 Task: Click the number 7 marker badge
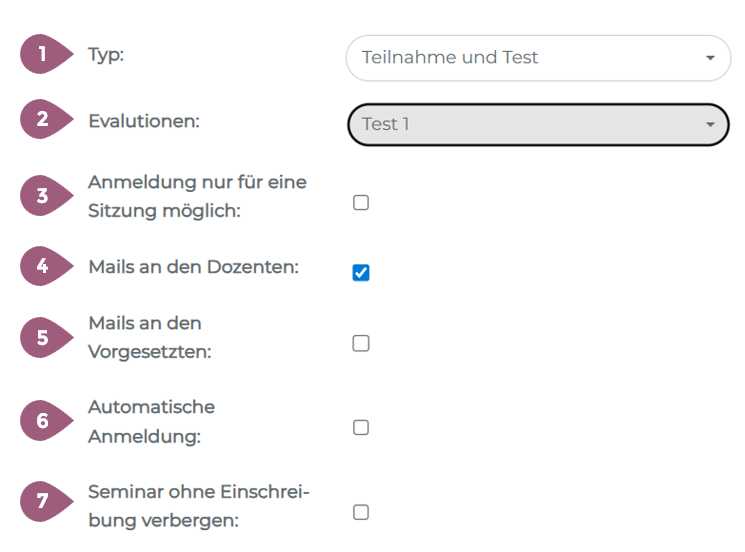click(x=42, y=499)
